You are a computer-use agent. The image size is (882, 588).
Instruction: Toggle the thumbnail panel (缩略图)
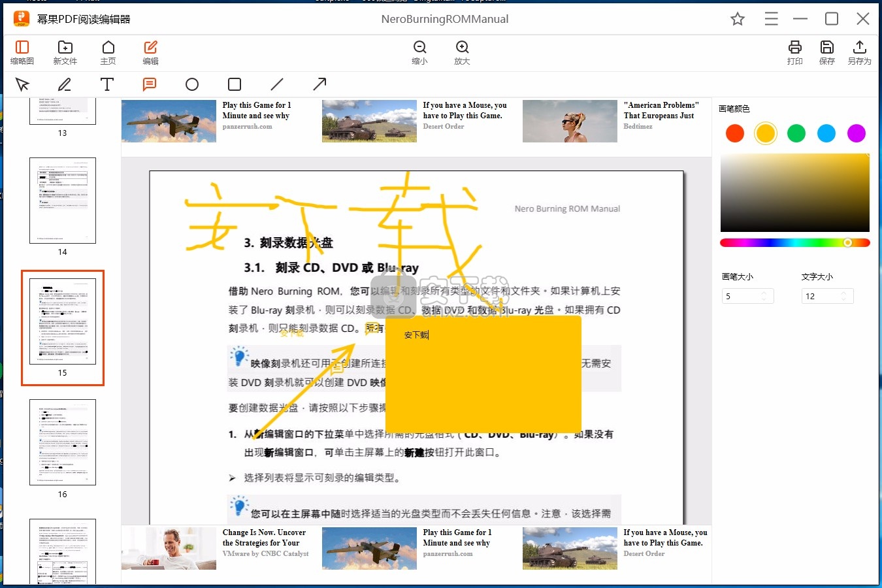(22, 52)
